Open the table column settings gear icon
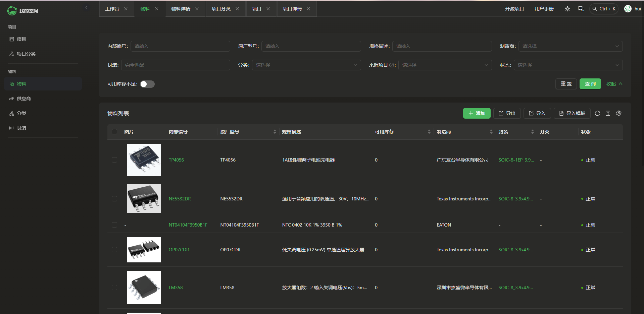 click(x=619, y=113)
